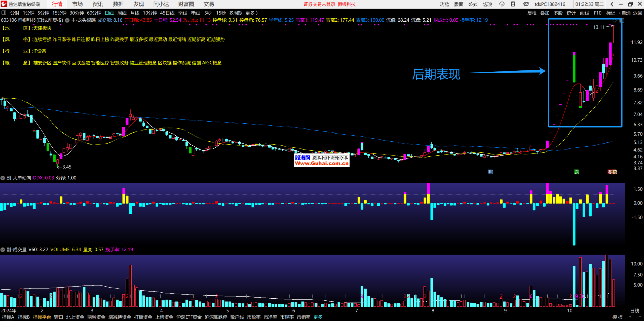Click the +自选 button
Image resolution: width=644 pixels, height=321 pixels.
pyautogui.click(x=624, y=13)
